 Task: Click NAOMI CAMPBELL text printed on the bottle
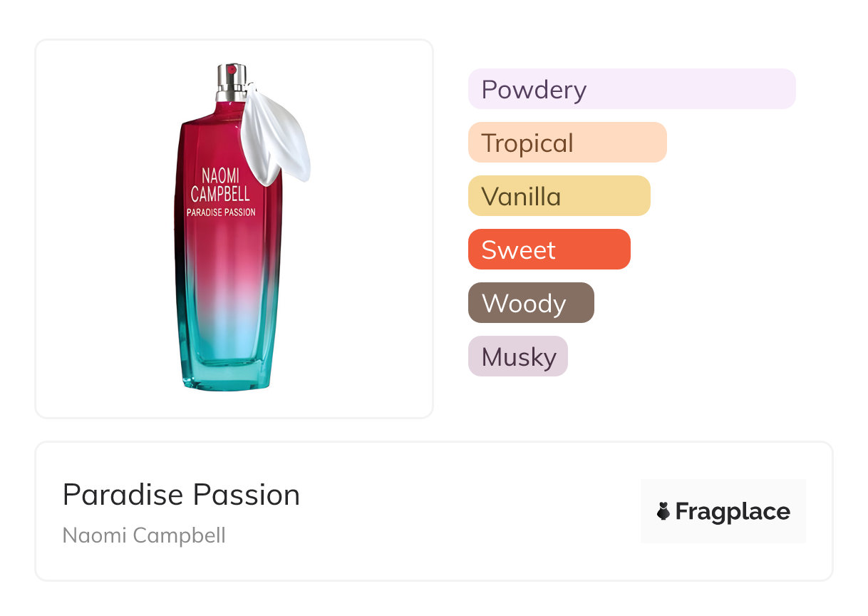(x=220, y=184)
